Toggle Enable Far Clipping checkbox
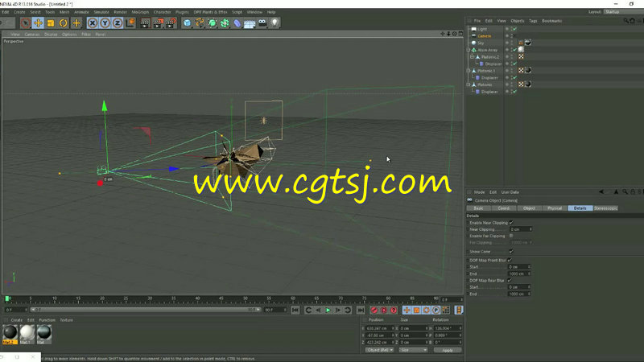The width and height of the screenshot is (644, 362). (x=511, y=236)
